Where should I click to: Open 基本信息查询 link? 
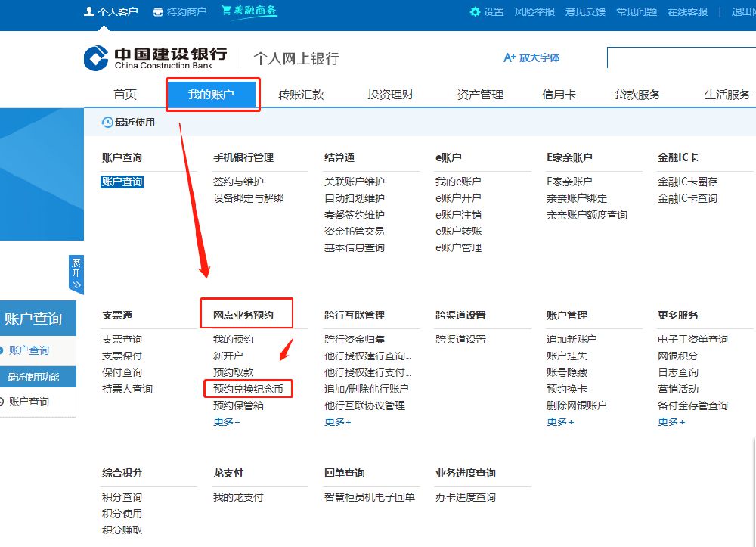click(355, 248)
